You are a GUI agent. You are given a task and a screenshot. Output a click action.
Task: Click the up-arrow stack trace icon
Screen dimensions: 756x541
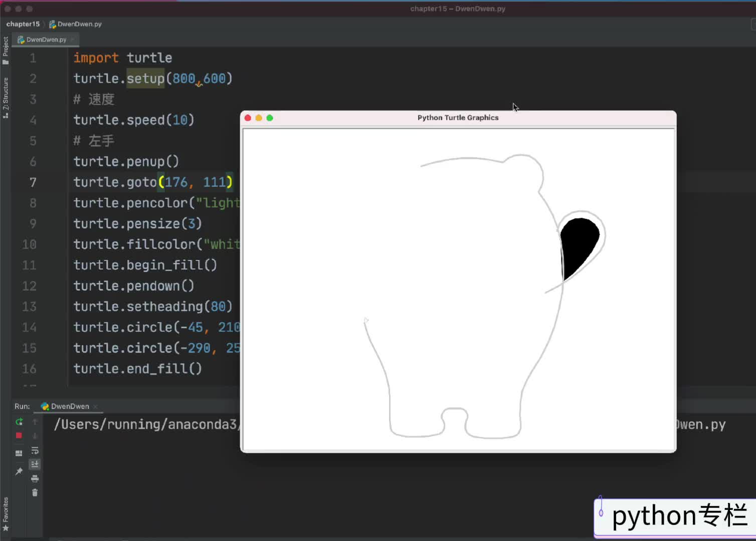point(35,422)
